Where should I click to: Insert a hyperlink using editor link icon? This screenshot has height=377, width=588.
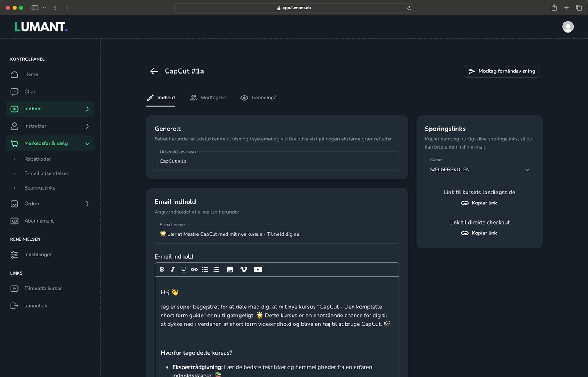pyautogui.click(x=194, y=270)
